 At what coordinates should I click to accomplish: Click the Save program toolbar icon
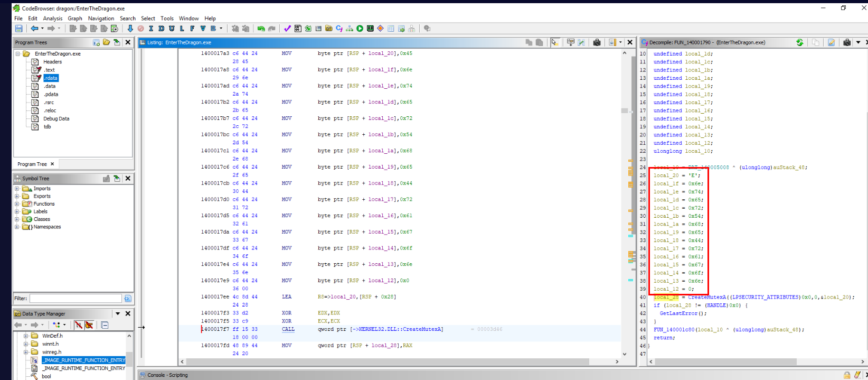pyautogui.click(x=19, y=29)
